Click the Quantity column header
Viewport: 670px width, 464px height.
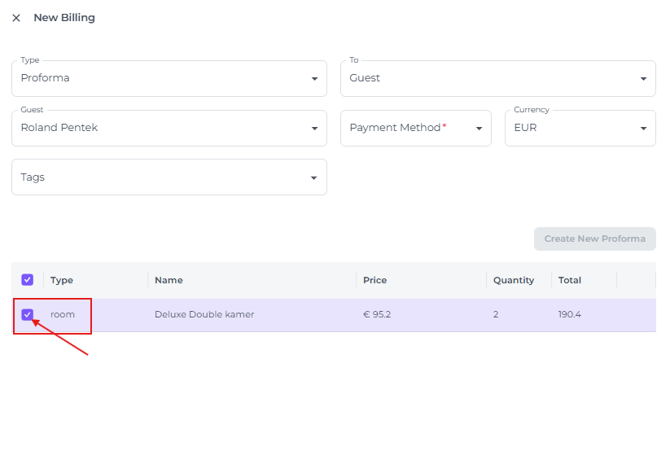(513, 281)
